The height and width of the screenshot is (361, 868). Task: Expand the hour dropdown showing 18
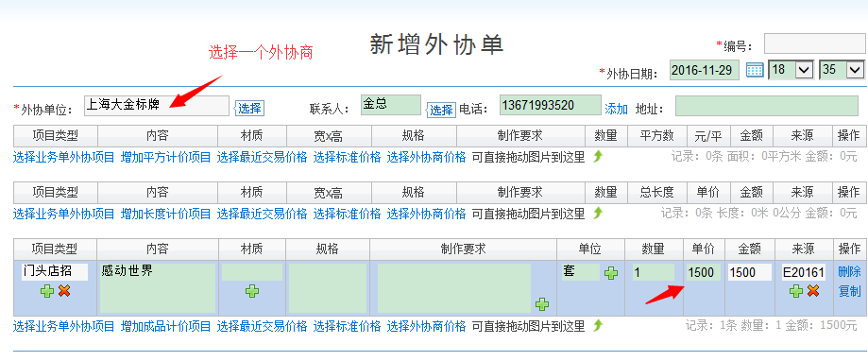click(790, 70)
